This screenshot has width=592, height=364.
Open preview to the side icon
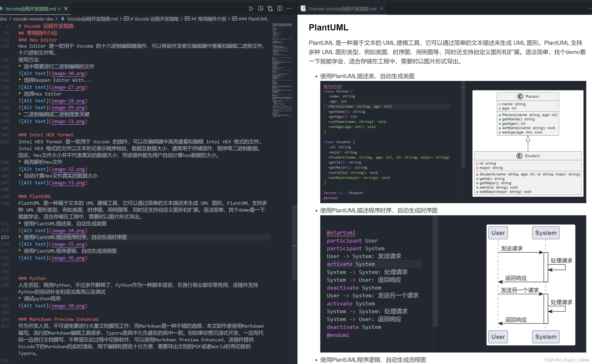(261, 9)
